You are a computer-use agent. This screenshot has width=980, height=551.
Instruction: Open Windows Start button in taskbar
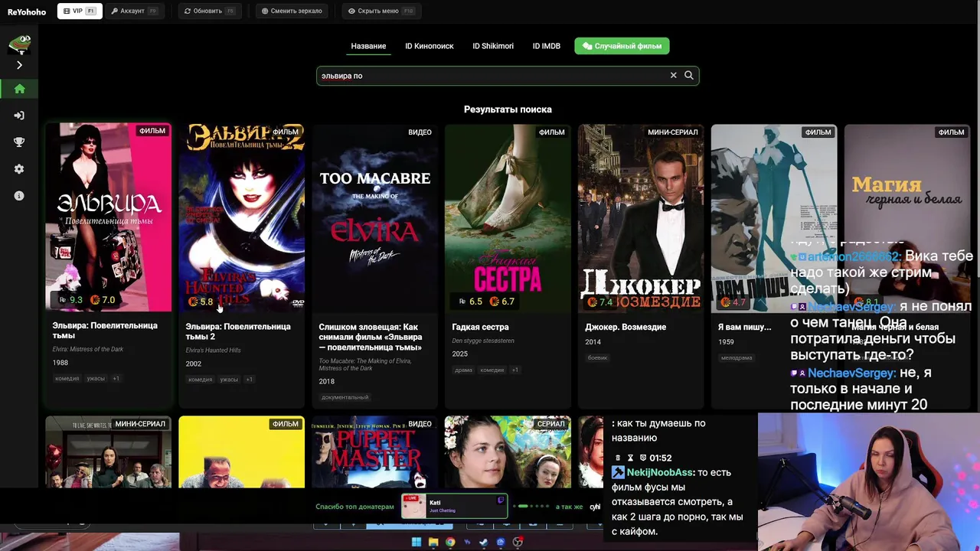tap(416, 542)
